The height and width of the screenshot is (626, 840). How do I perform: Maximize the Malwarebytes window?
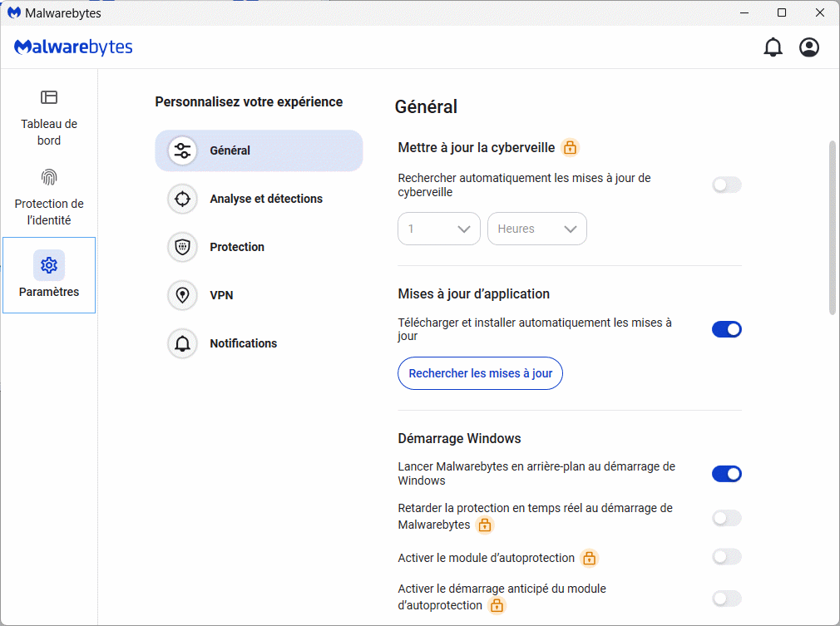(x=782, y=12)
